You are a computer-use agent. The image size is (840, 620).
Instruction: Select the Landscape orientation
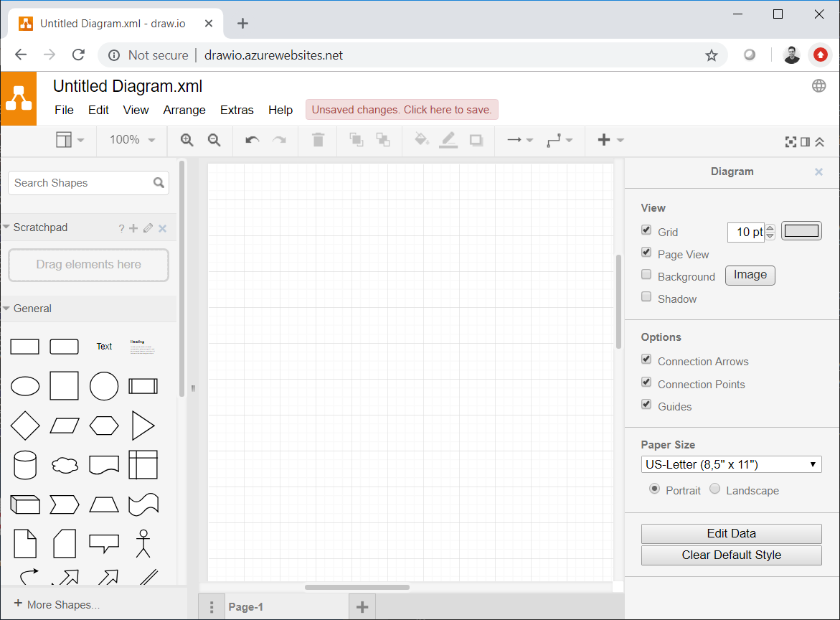click(x=714, y=489)
